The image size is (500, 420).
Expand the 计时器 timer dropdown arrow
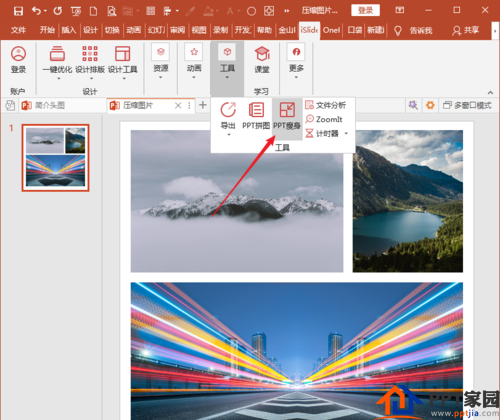(346, 134)
